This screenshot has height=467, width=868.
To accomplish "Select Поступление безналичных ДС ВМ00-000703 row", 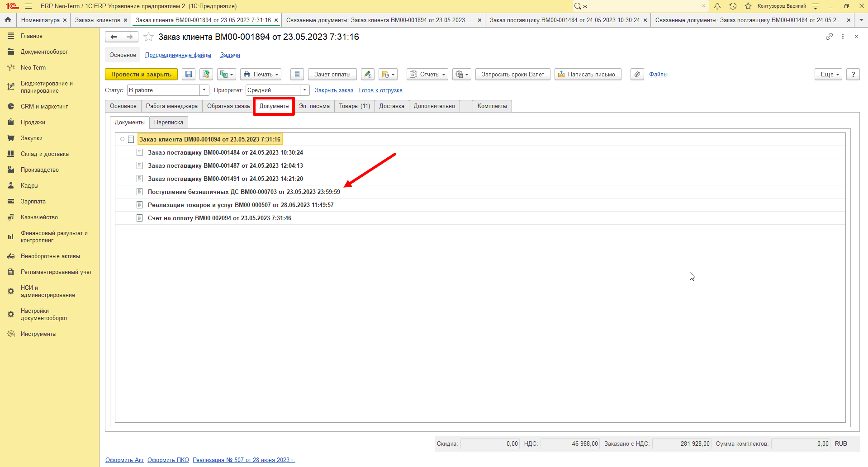I will (x=480, y=192).
